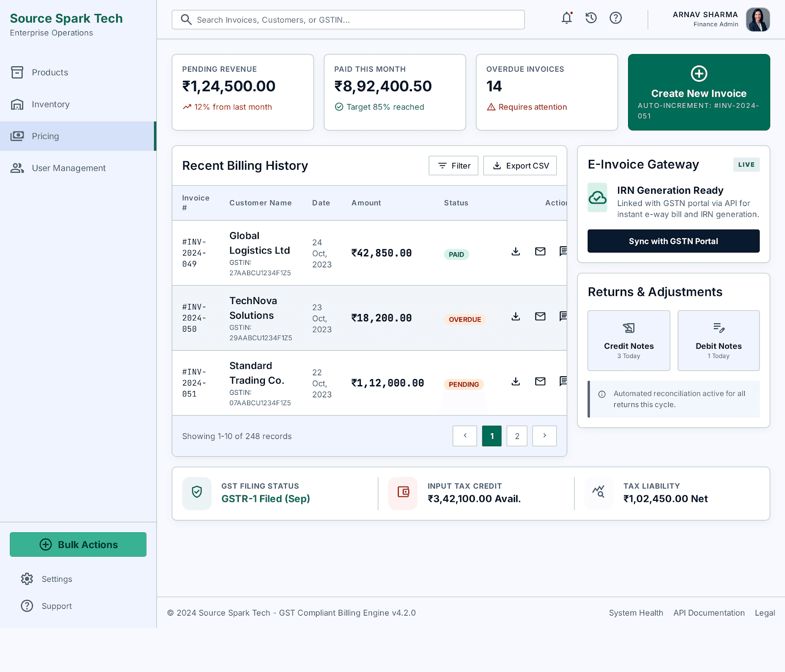Click Sync with GSTN Portal button
785x672 pixels.
(674, 241)
